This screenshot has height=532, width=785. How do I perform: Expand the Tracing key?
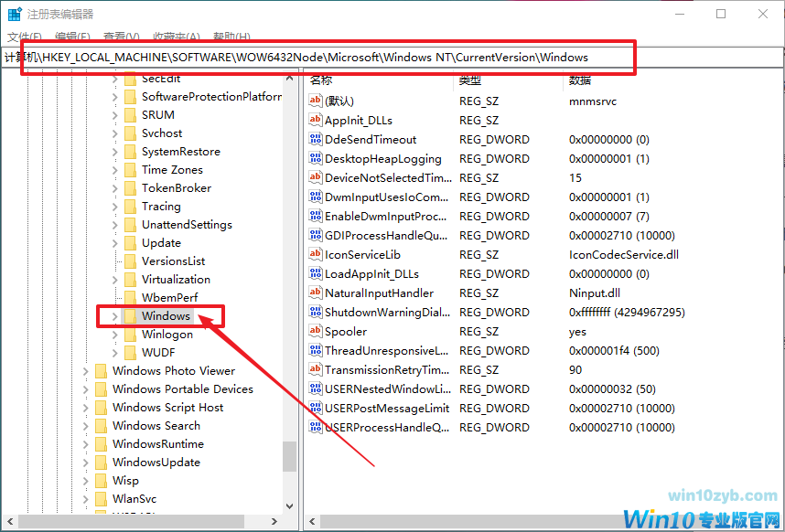pyautogui.click(x=114, y=207)
